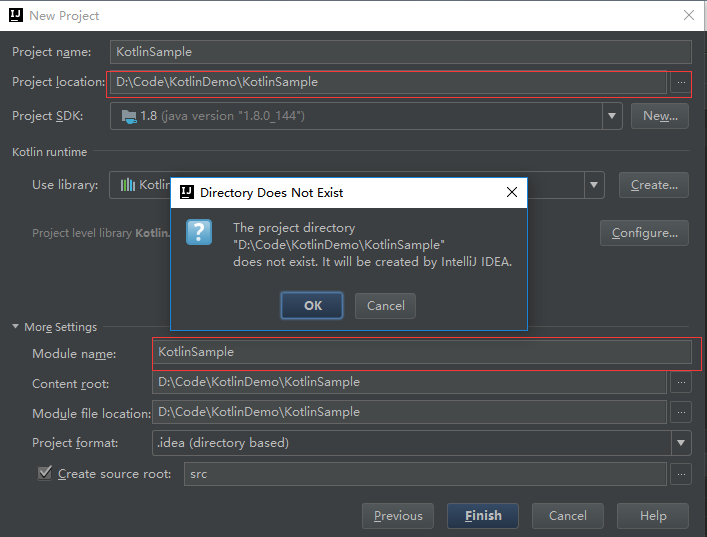Click the Configure... button
The width and height of the screenshot is (707, 537).
(644, 233)
